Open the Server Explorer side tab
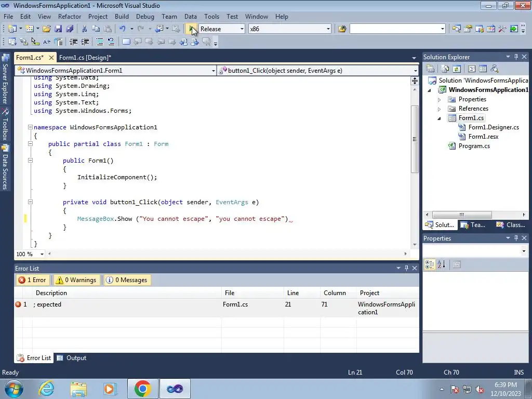 click(x=5, y=79)
